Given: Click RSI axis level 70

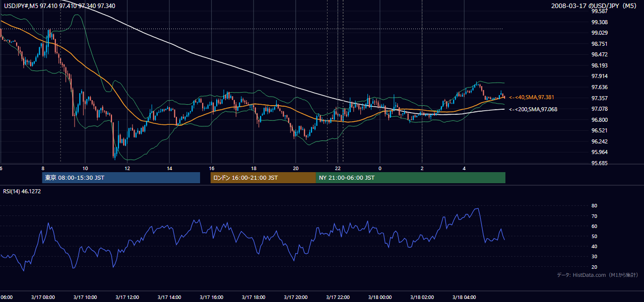Looking at the screenshot, I should click(x=594, y=216).
